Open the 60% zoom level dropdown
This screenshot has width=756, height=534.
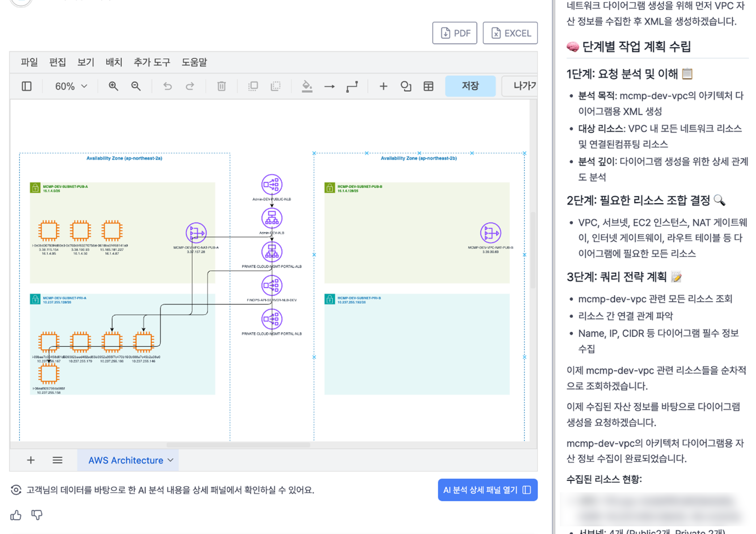(71, 86)
